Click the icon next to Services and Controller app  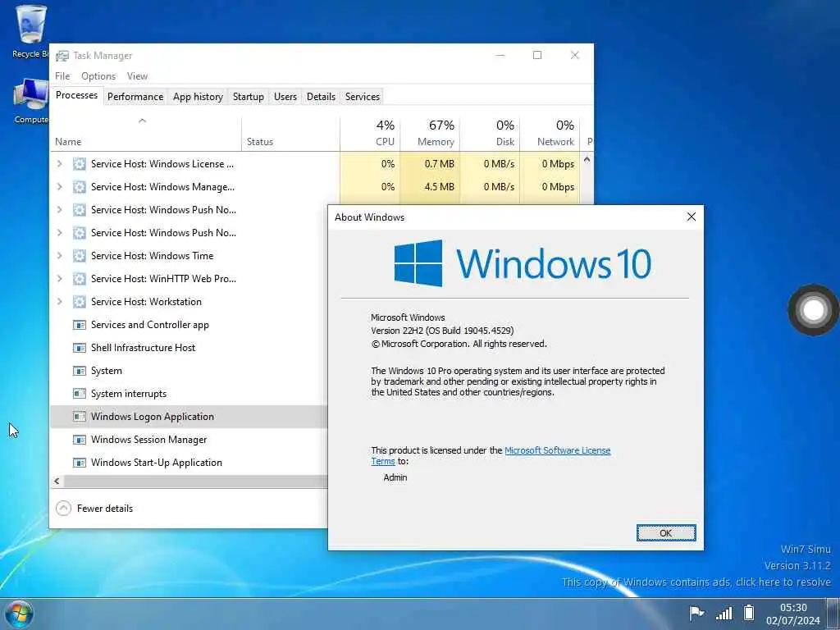coord(80,325)
